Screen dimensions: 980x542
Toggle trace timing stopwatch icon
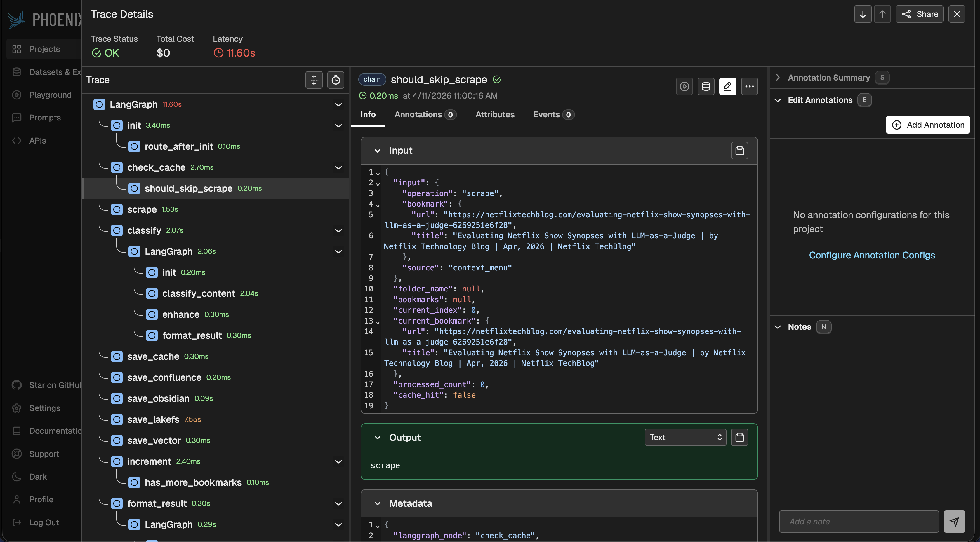[336, 80]
